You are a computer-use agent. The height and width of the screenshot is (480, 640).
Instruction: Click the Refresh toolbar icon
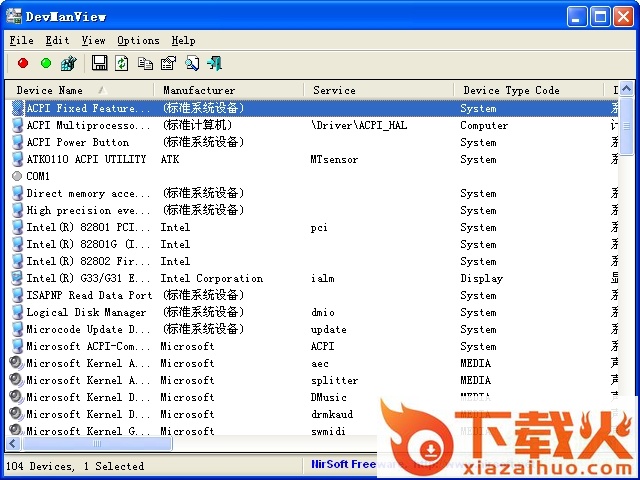(122, 63)
